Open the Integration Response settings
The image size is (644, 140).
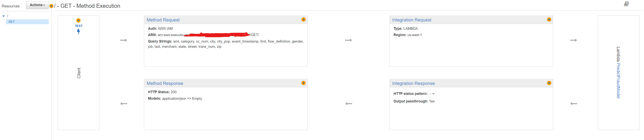point(413,84)
